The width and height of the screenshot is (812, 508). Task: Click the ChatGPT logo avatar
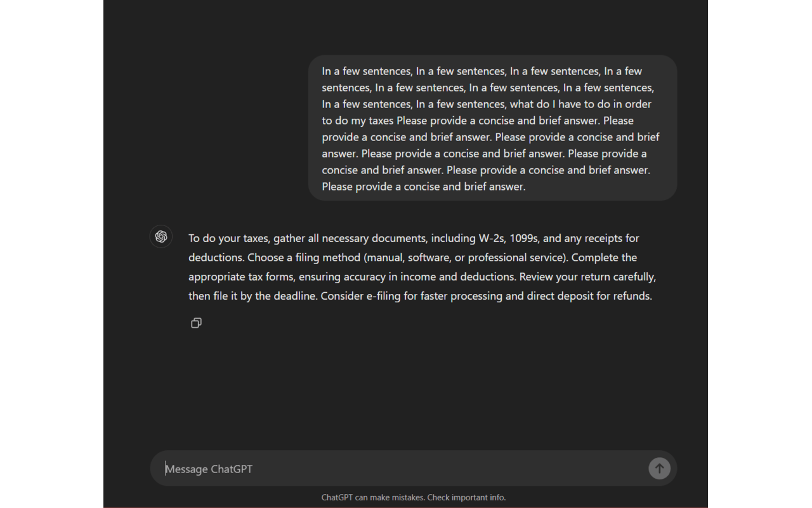point(161,236)
